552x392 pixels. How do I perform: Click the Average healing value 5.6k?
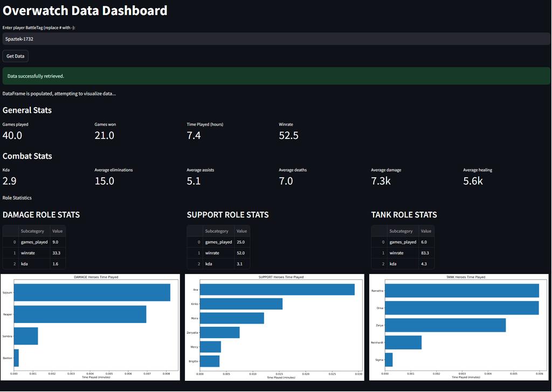point(473,181)
